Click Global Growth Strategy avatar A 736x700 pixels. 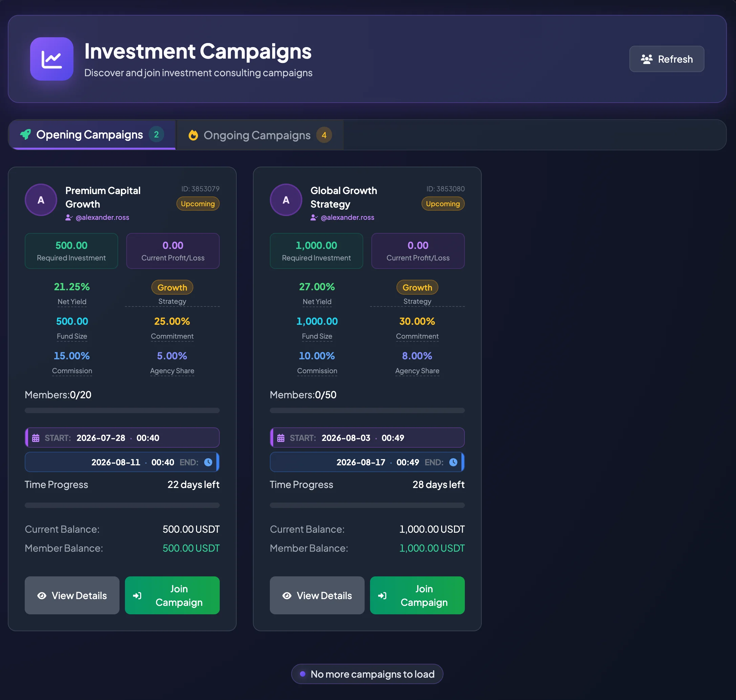tap(286, 200)
